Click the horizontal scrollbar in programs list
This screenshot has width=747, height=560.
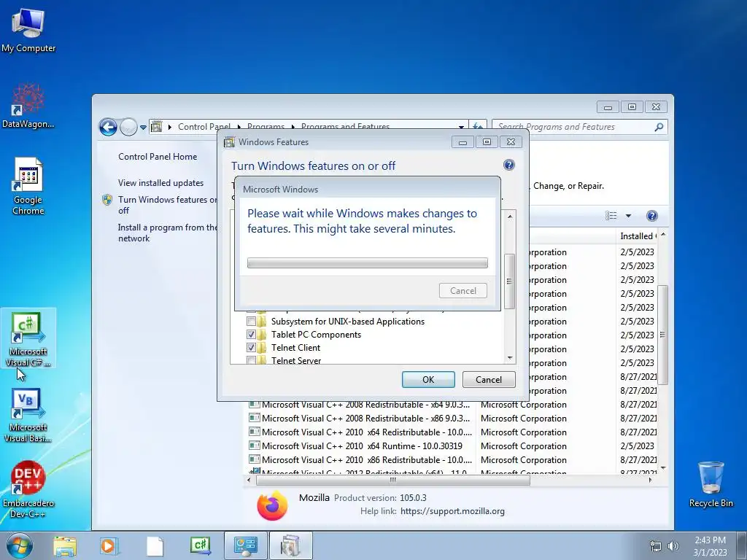tap(393, 480)
